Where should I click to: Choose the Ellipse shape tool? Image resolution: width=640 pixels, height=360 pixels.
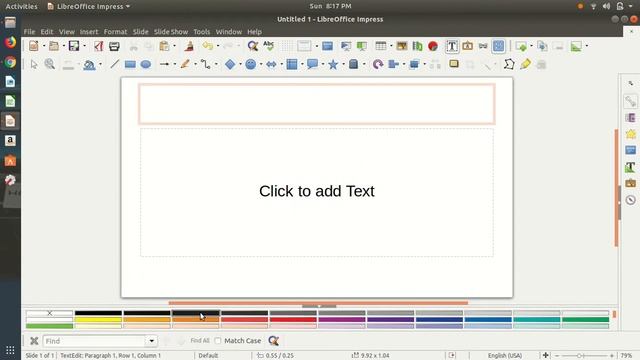(146, 64)
